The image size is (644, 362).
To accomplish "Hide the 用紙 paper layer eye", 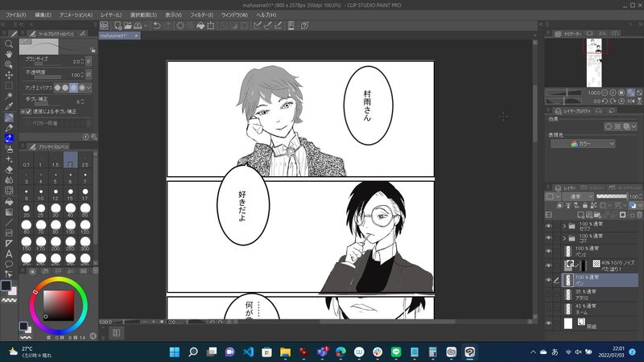I will click(x=549, y=323).
